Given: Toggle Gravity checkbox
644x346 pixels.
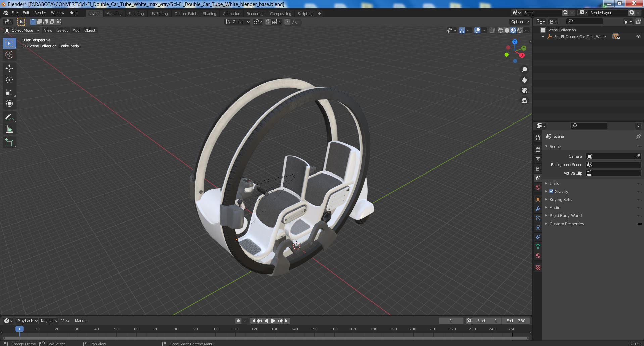Looking at the screenshot, I should pyautogui.click(x=551, y=191).
